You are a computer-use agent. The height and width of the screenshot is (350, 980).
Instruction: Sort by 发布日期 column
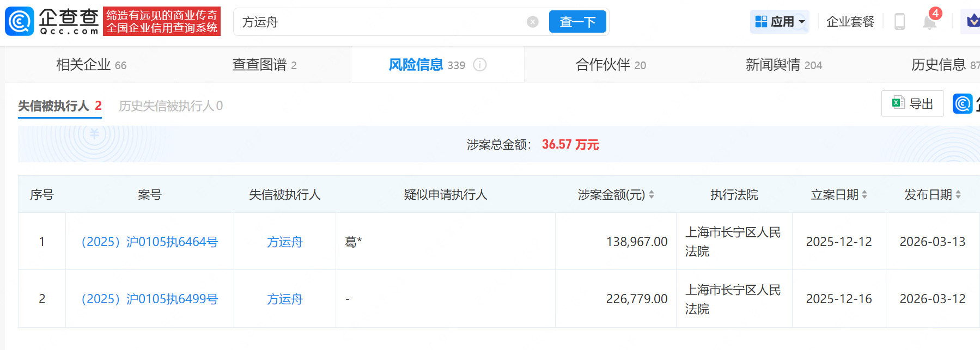(x=958, y=195)
